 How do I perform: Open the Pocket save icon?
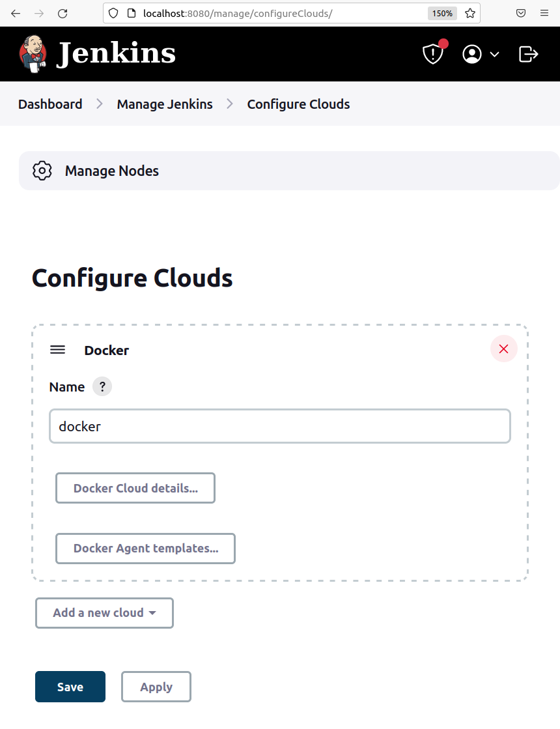pyautogui.click(x=521, y=13)
